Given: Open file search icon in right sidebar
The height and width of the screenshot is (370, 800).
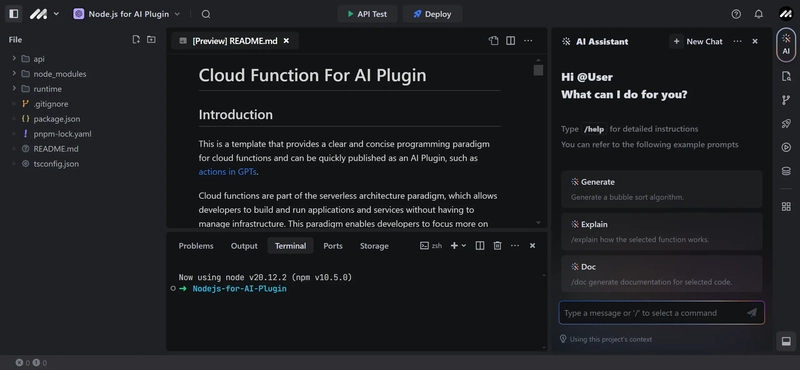Looking at the screenshot, I should [786, 77].
